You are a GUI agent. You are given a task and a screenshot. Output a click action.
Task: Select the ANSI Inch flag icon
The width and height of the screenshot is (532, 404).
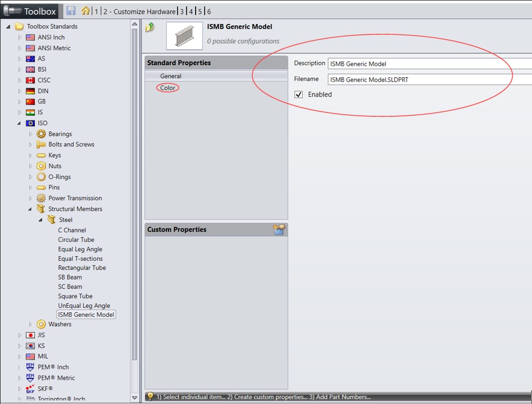click(x=30, y=38)
